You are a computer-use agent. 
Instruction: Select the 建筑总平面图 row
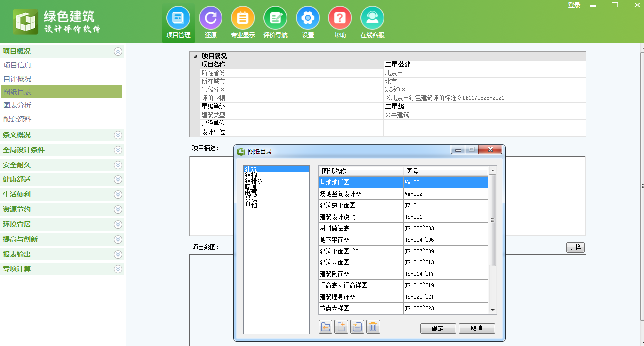click(403, 205)
